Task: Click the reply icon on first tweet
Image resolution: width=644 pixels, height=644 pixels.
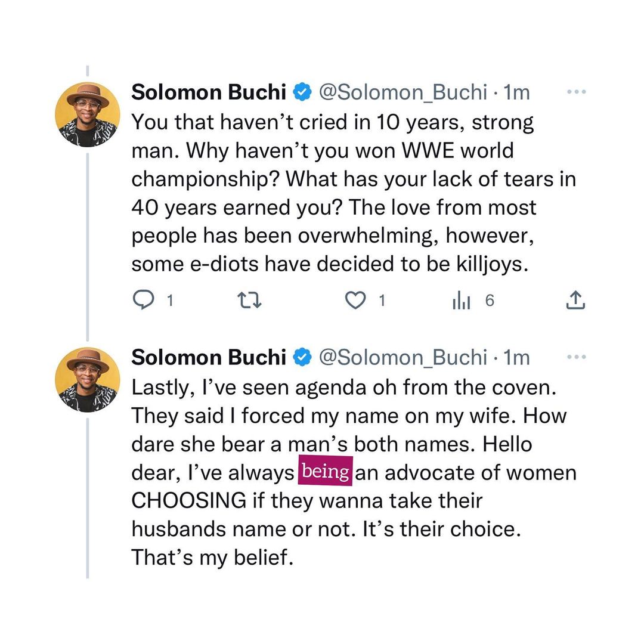Action: pyautogui.click(x=143, y=301)
